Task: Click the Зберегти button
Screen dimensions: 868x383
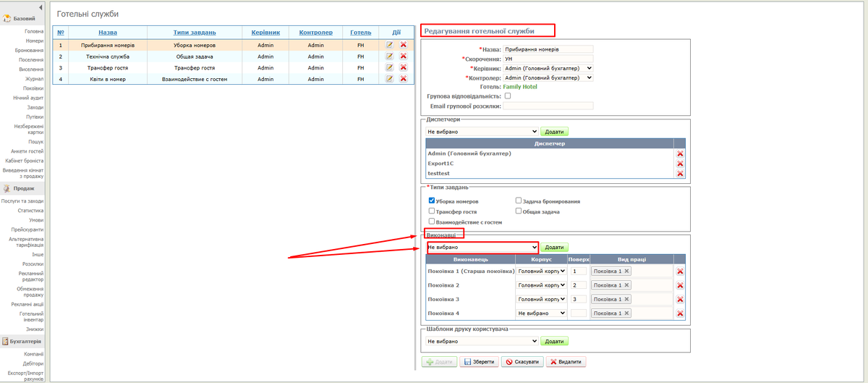Action: [479, 361]
